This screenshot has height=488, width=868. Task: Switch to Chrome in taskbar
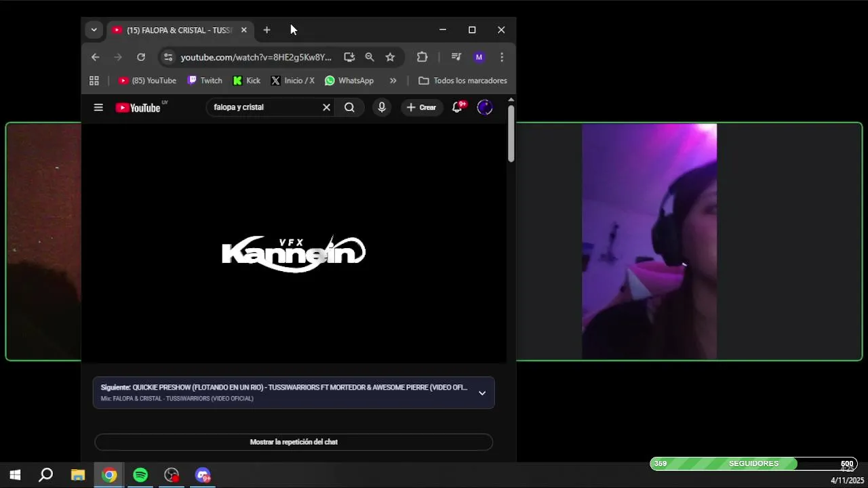109,475
